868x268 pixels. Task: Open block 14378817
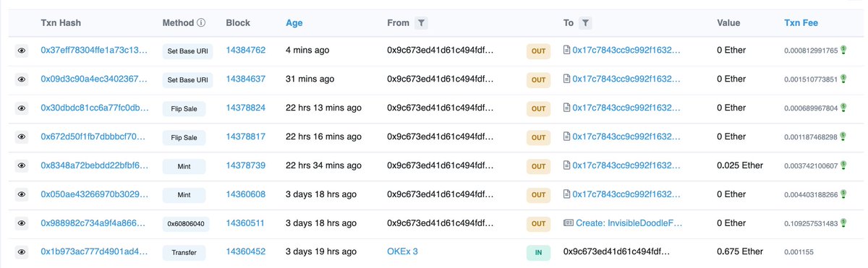pos(246,137)
